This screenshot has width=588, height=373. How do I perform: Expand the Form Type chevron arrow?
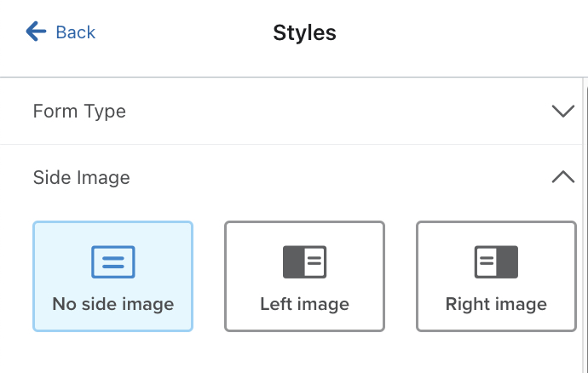(562, 112)
